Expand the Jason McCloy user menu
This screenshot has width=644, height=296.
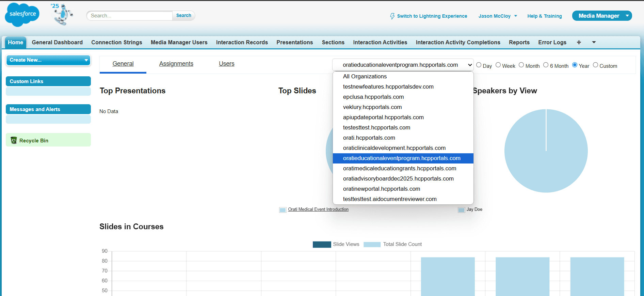(x=498, y=16)
